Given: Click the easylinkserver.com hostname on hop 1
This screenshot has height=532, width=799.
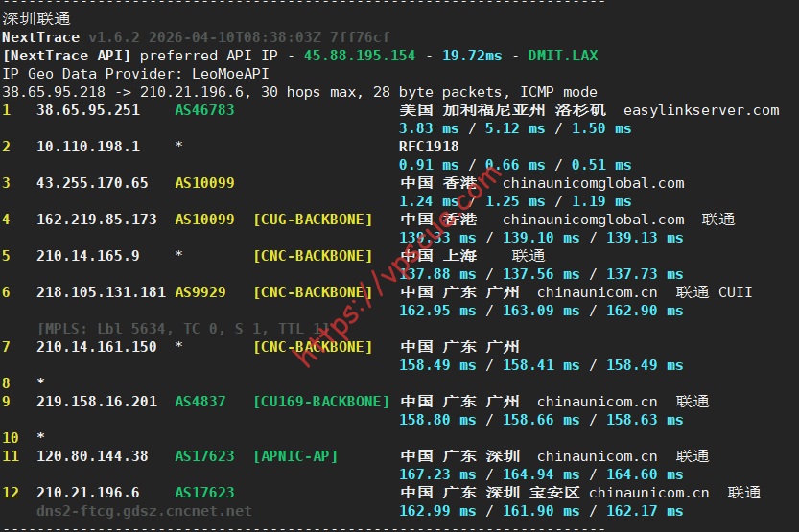Looking at the screenshot, I should tap(701, 110).
